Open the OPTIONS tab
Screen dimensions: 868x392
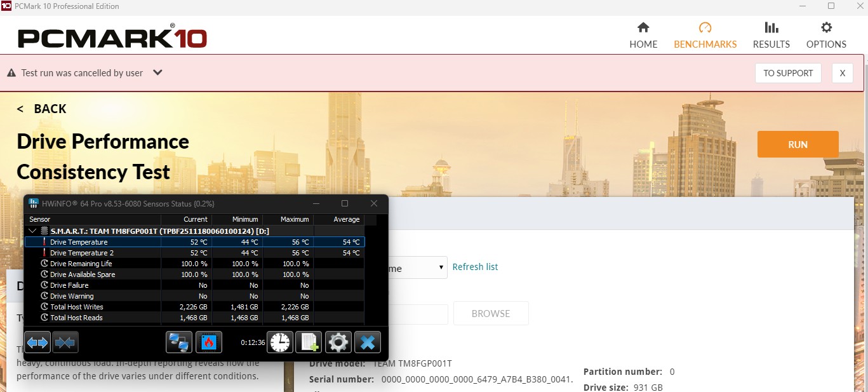tap(826, 35)
